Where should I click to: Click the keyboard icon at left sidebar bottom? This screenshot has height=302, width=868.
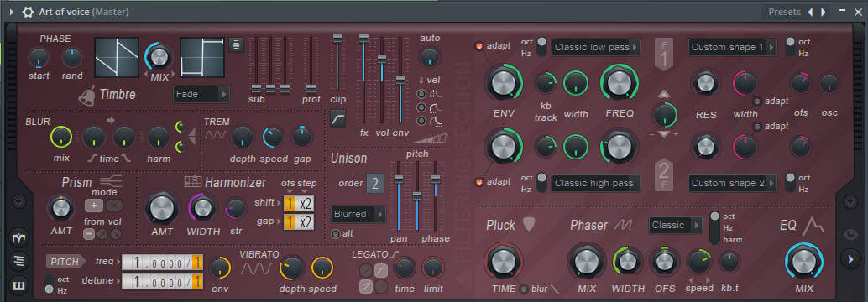(x=18, y=285)
